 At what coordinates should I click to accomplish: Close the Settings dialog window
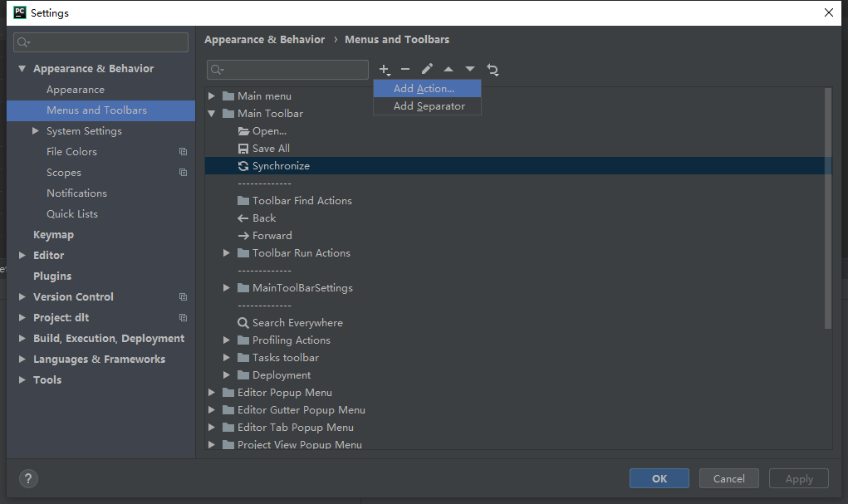[x=829, y=12]
